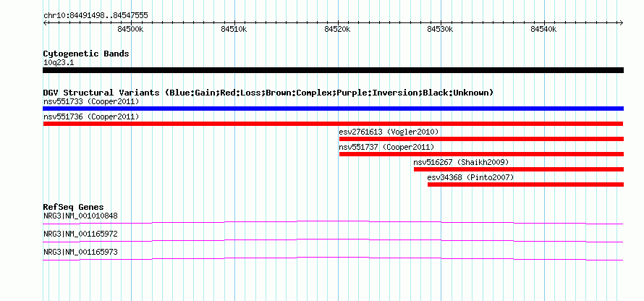Click the blue nsv551733 gain bar
Screen dimensions: 644x301
[x=333, y=109]
